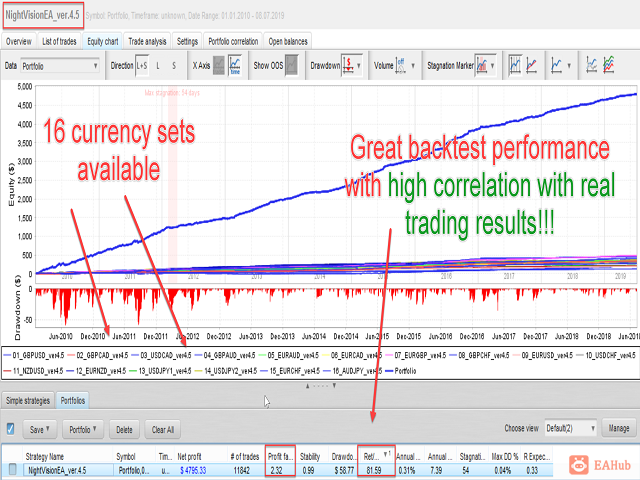Click the 11_NZDUSD_ver4.5 legend entry
The width and height of the screenshot is (640, 480).
(x=33, y=371)
